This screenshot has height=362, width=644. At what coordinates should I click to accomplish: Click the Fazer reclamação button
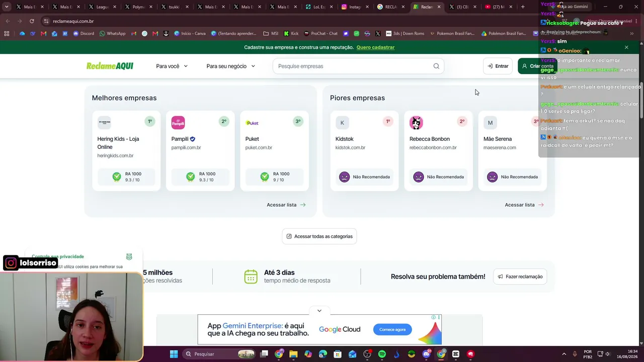(520, 277)
